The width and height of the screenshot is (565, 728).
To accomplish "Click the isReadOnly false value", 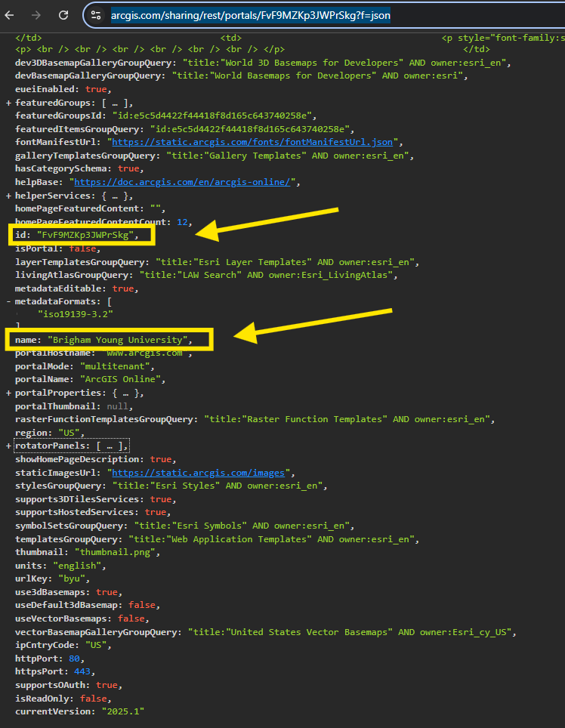I will 93,699.
